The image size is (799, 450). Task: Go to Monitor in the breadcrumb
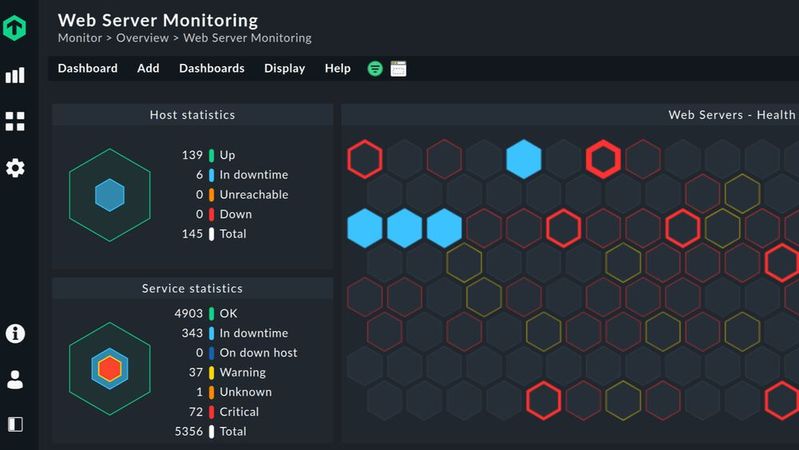point(80,38)
